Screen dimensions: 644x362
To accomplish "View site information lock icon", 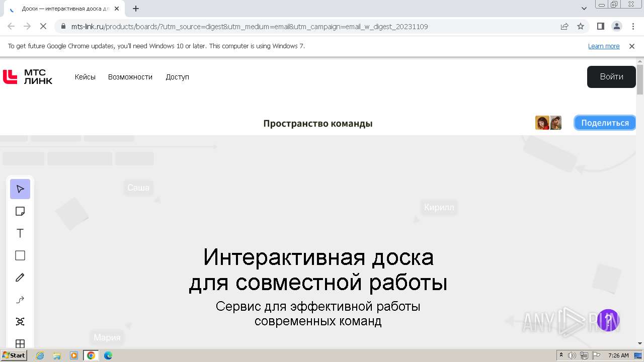I will [63, 26].
